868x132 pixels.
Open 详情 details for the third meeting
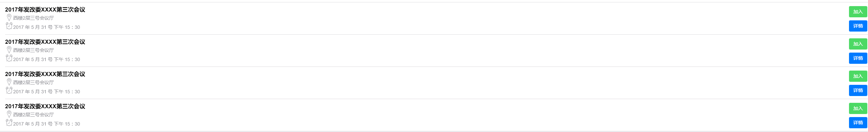click(x=858, y=90)
